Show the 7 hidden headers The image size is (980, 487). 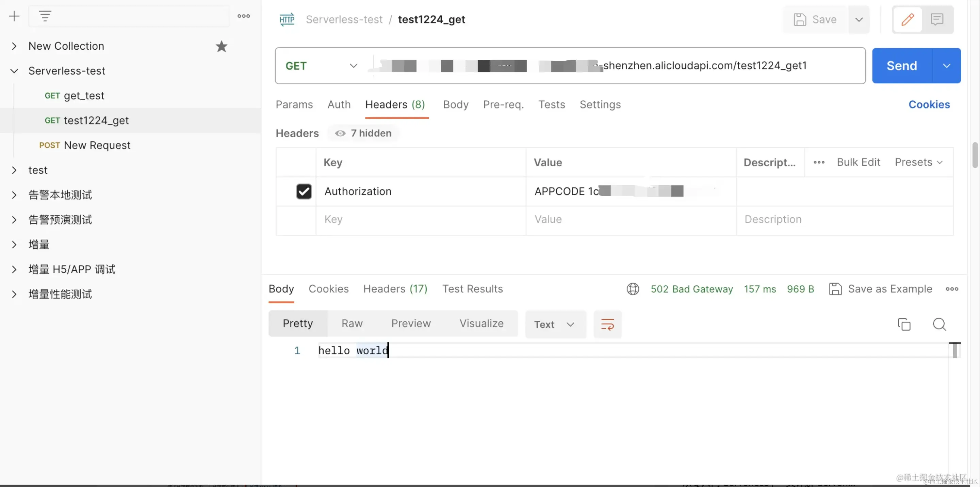pos(363,133)
